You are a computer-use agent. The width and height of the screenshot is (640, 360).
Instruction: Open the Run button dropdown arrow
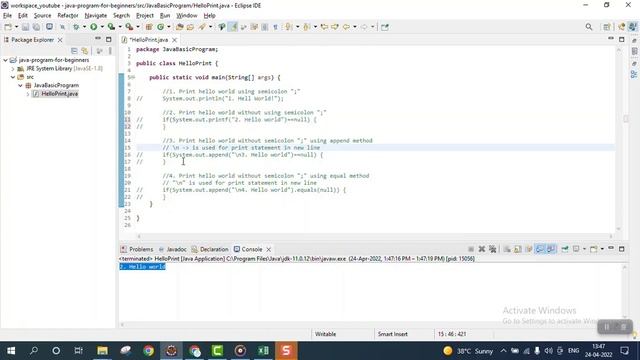(x=102, y=27)
